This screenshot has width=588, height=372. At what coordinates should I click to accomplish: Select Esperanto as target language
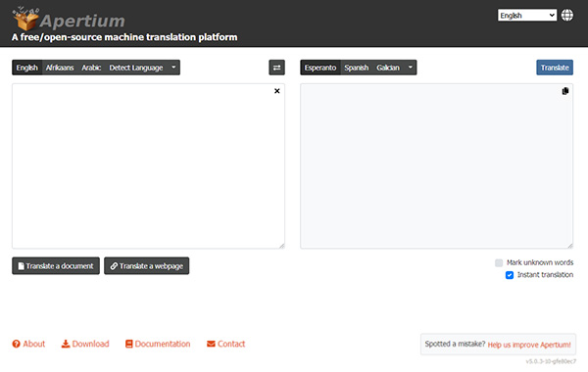click(x=320, y=68)
